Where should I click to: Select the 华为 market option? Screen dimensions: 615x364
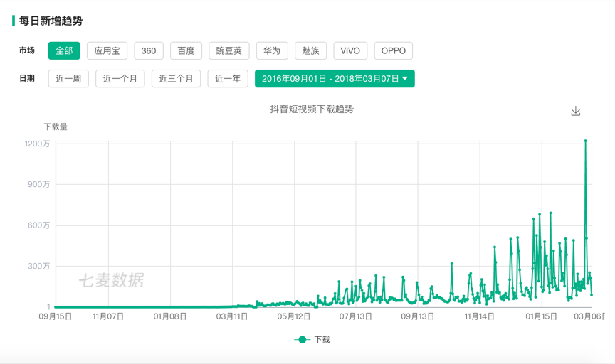pos(272,51)
